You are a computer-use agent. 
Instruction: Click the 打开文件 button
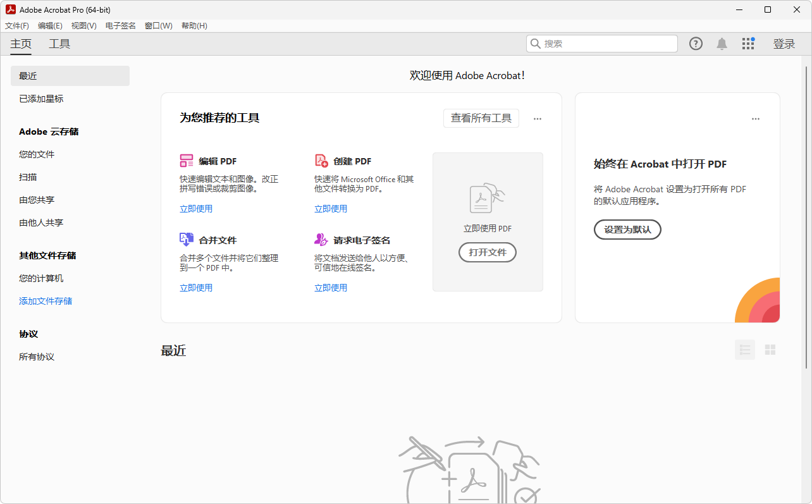click(x=487, y=252)
